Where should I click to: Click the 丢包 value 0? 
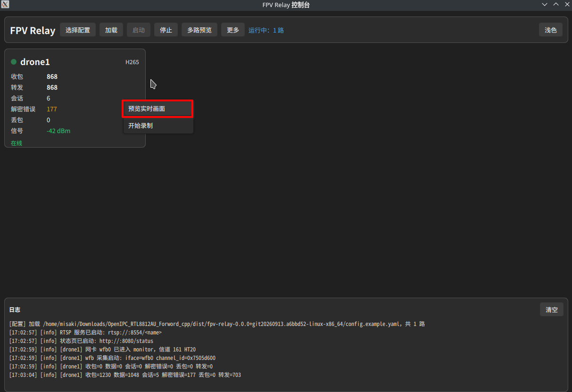(49, 120)
